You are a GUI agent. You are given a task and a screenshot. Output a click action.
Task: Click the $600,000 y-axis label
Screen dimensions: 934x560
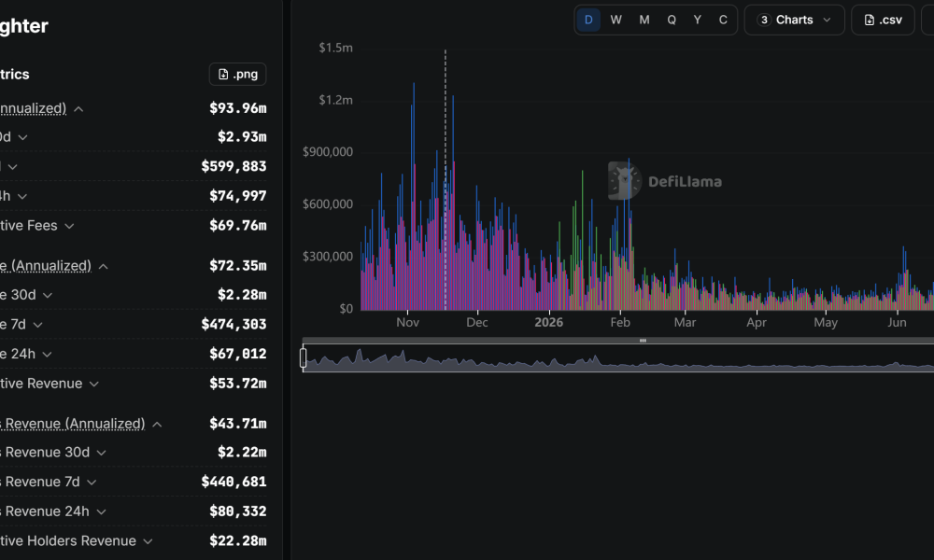pos(328,204)
